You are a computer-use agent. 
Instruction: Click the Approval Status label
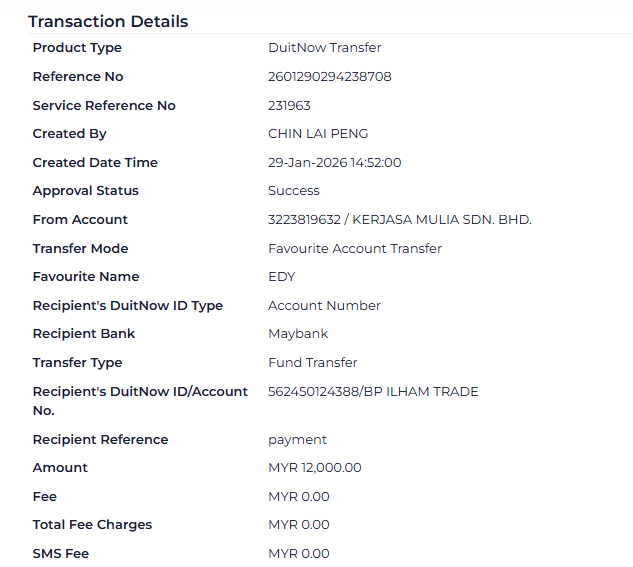(85, 191)
